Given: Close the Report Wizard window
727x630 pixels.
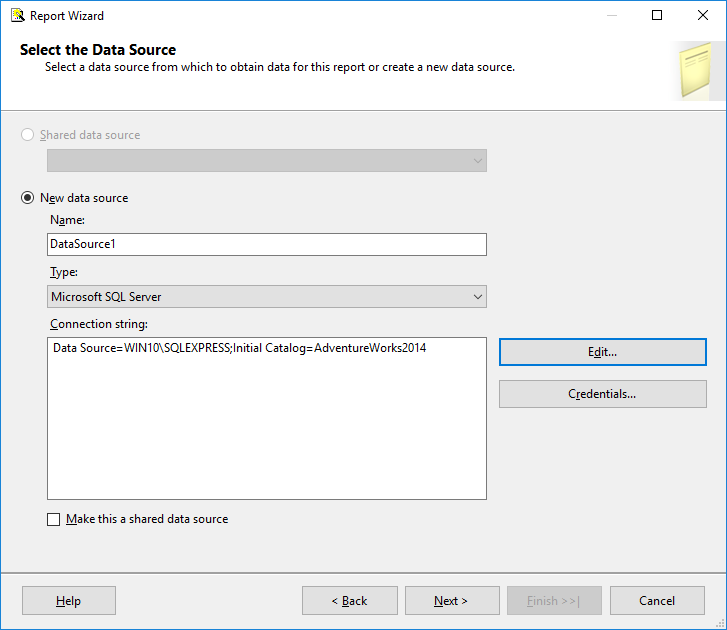Looking at the screenshot, I should point(703,16).
